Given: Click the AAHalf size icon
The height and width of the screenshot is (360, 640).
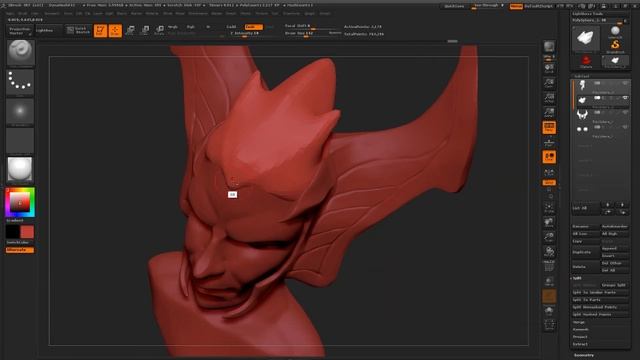Looking at the screenshot, I should (549, 112).
